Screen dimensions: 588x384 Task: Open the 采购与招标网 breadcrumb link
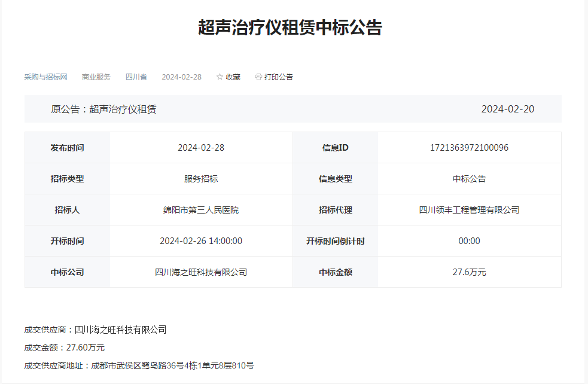45,77
